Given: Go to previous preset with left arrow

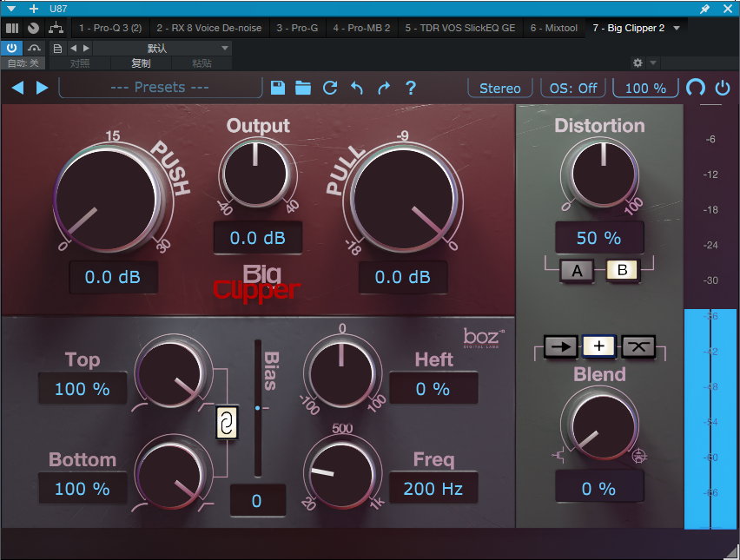Looking at the screenshot, I should (18, 88).
